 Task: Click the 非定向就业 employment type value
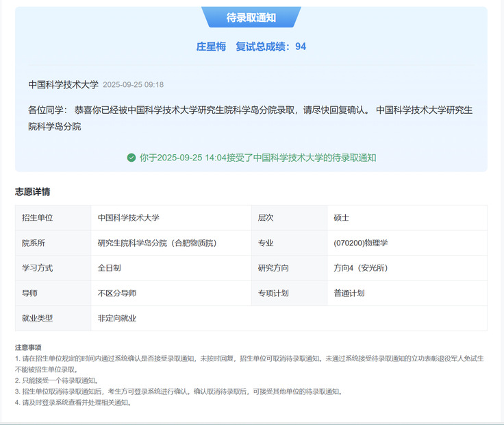click(117, 319)
